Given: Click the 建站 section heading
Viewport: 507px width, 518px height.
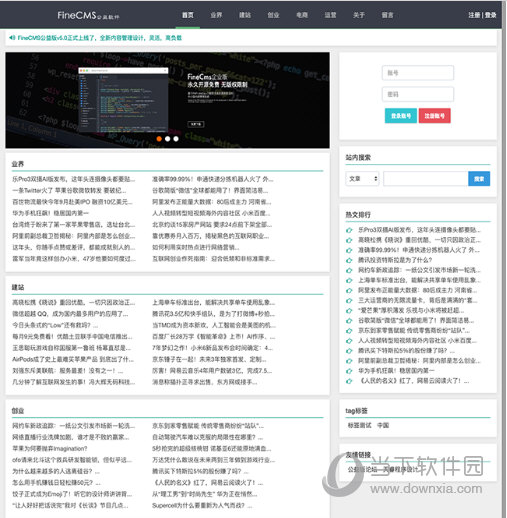Looking at the screenshot, I should [18, 287].
